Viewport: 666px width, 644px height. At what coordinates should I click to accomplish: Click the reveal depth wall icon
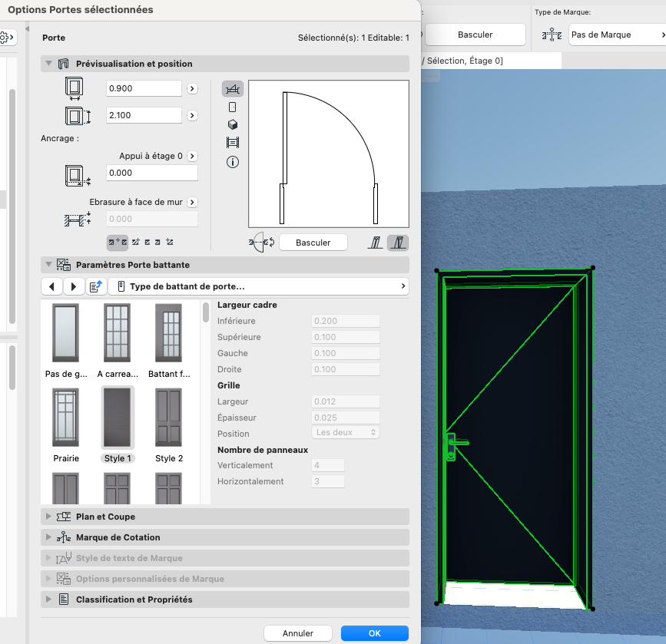[78, 219]
